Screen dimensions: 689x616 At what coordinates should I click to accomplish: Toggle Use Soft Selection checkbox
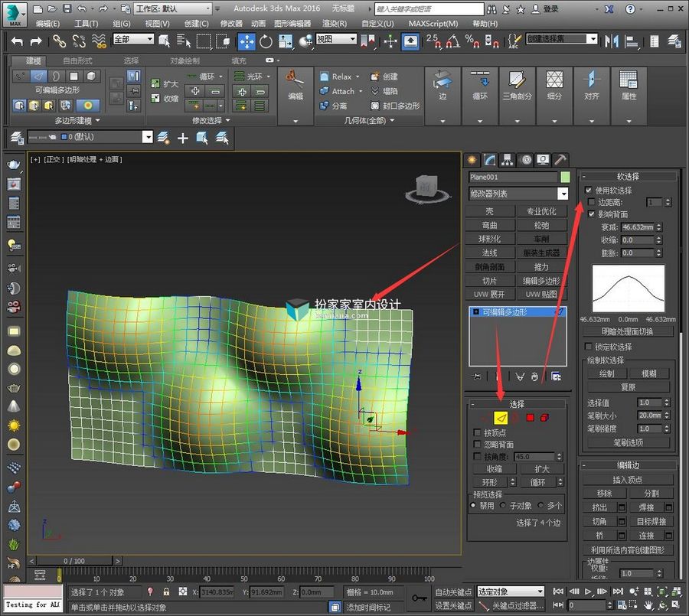point(589,191)
